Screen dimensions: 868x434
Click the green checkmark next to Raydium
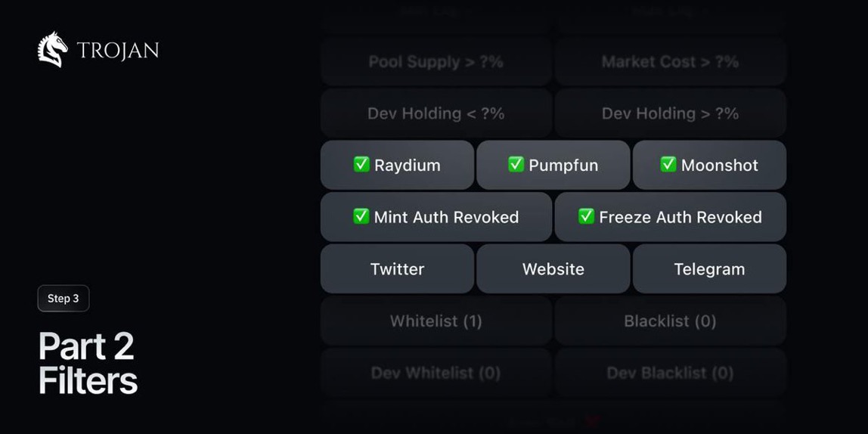(x=361, y=164)
